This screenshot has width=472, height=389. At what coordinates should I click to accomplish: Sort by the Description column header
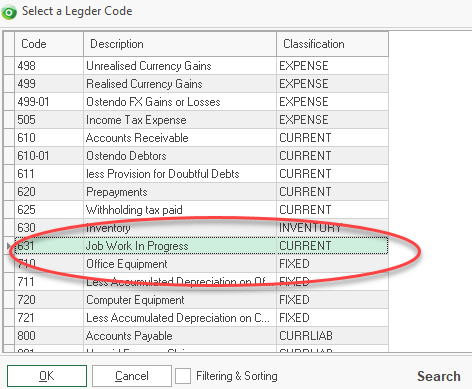(180, 44)
